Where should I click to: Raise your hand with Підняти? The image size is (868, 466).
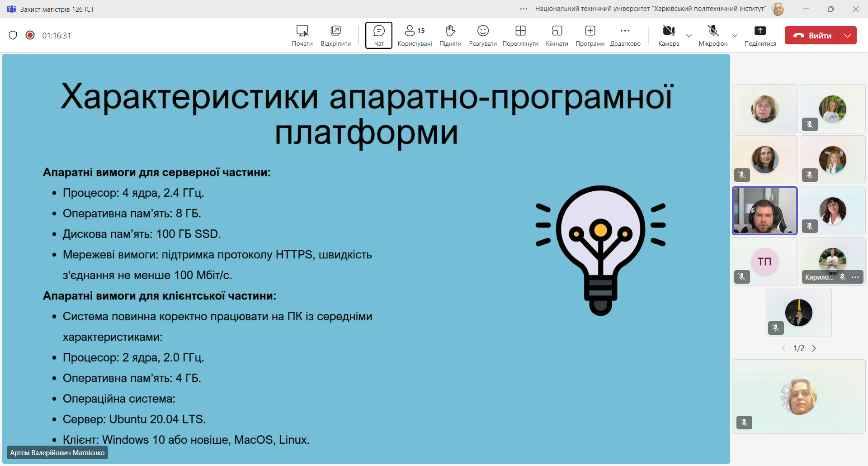tap(450, 35)
